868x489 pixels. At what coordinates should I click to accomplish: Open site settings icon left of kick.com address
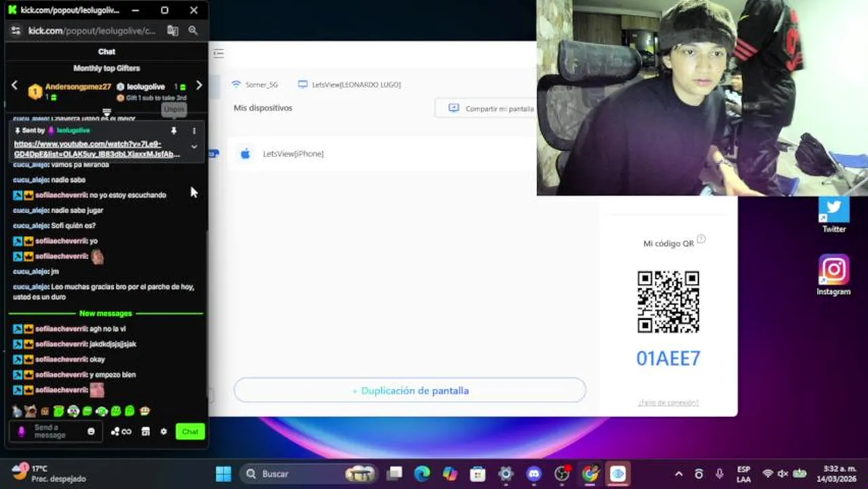16,31
